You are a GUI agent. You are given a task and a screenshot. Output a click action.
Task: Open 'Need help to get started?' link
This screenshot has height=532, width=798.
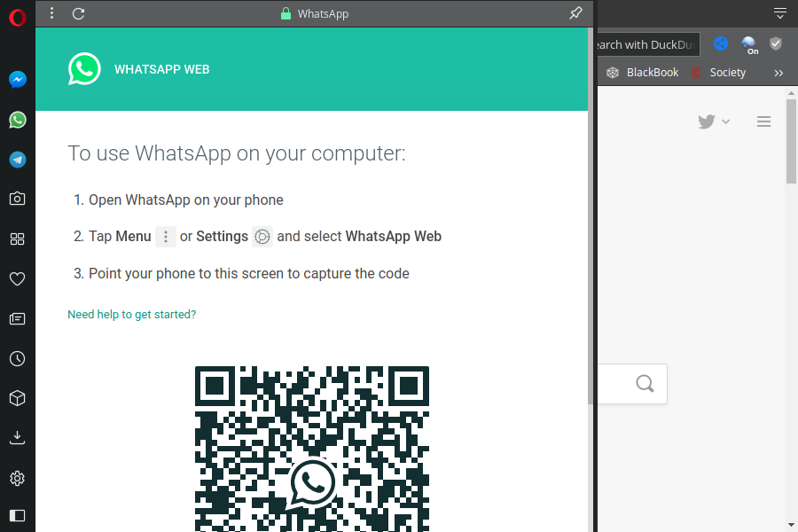132,315
